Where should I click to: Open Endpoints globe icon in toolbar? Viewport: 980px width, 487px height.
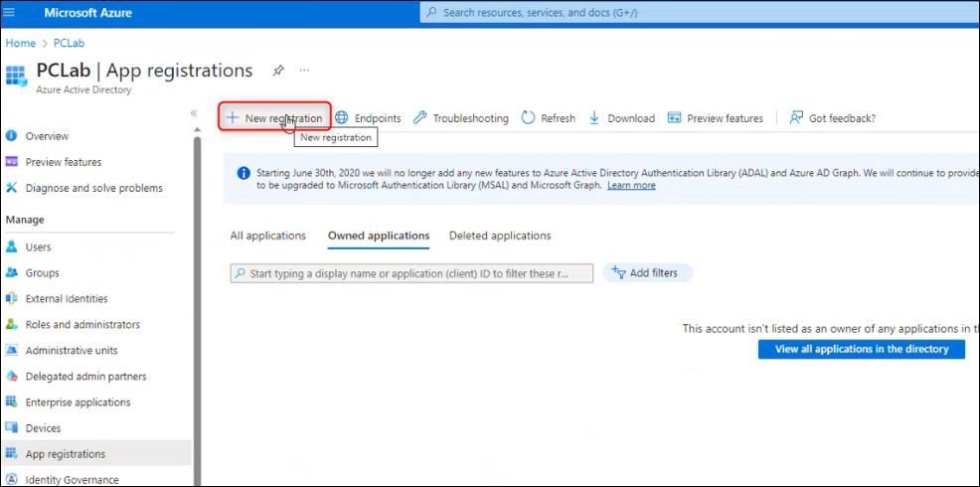(x=342, y=118)
